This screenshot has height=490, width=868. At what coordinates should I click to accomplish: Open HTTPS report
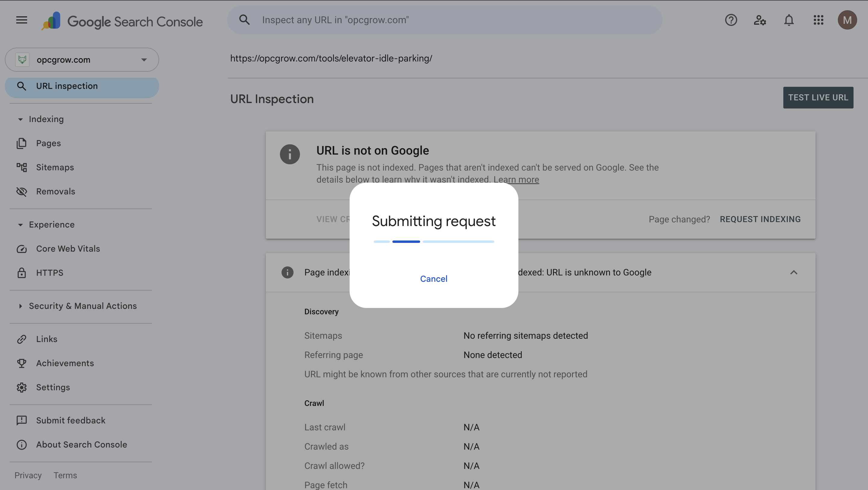pyautogui.click(x=49, y=273)
